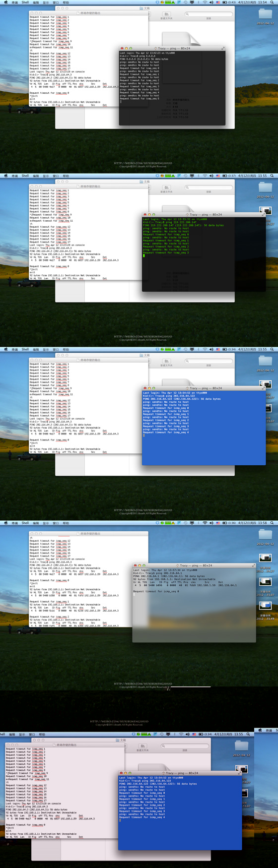Click battery indicator showing (3:43)
Screen dimensions: 278x868
(x=229, y=2)
